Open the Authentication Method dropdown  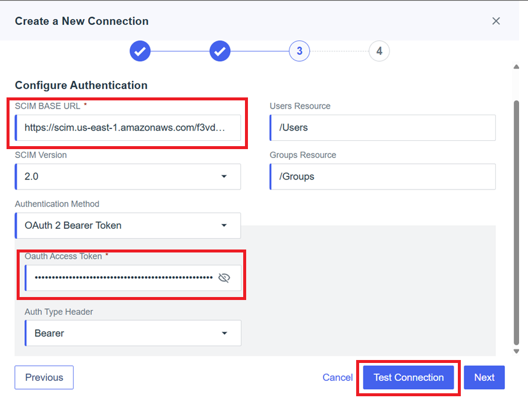point(225,226)
